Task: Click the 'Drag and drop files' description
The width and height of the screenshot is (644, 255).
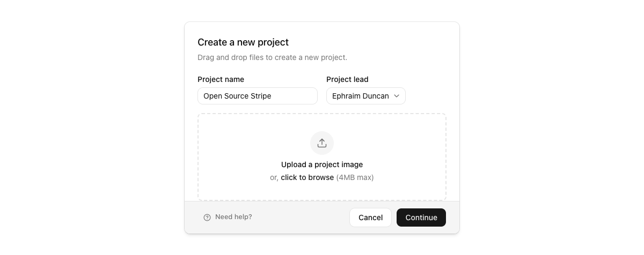Action: tap(272, 57)
